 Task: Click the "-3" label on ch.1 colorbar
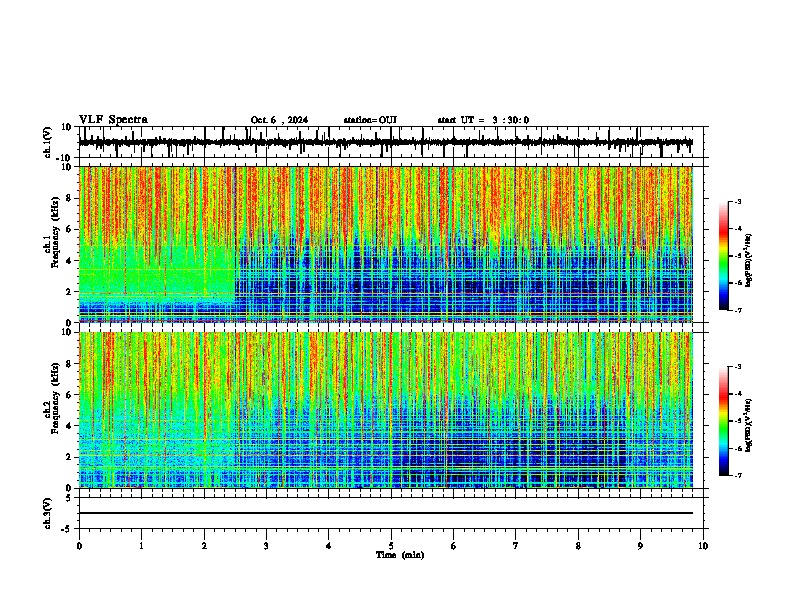738,201
